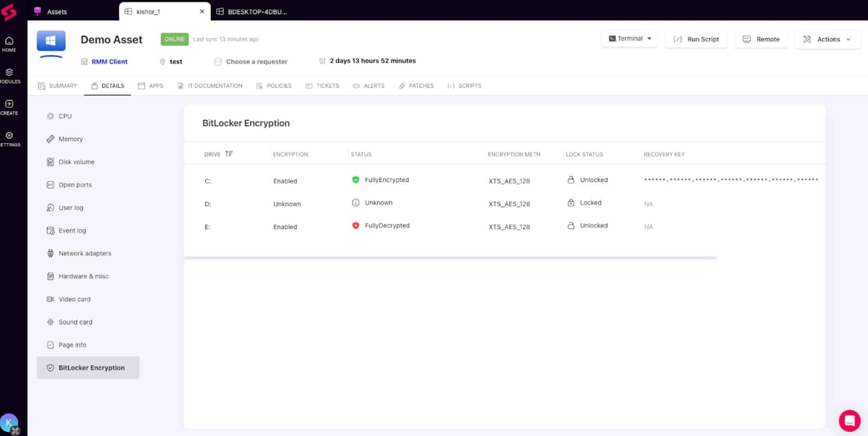Click the Windows logo asset icon
868x436 pixels.
[51, 41]
